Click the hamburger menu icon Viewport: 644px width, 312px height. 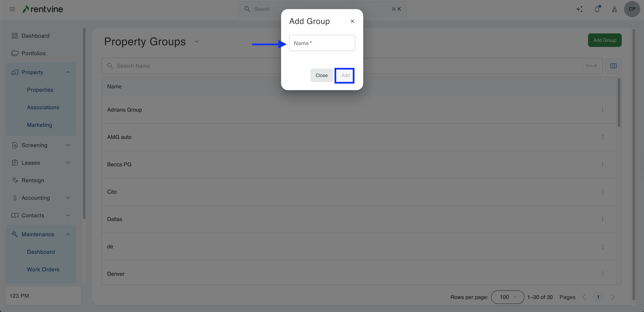coord(12,9)
